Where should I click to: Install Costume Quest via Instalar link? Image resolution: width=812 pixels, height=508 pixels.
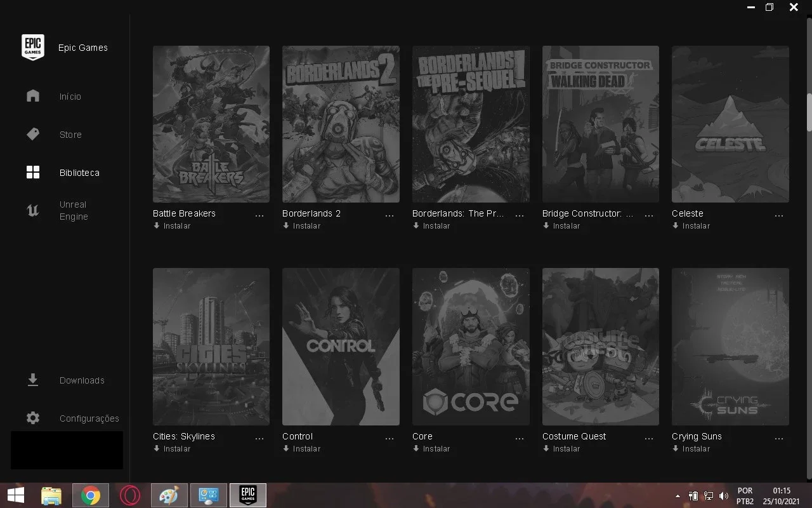point(561,448)
